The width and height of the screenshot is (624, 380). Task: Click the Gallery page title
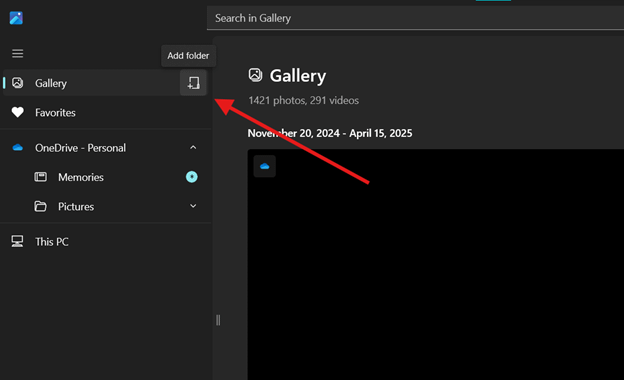point(298,76)
